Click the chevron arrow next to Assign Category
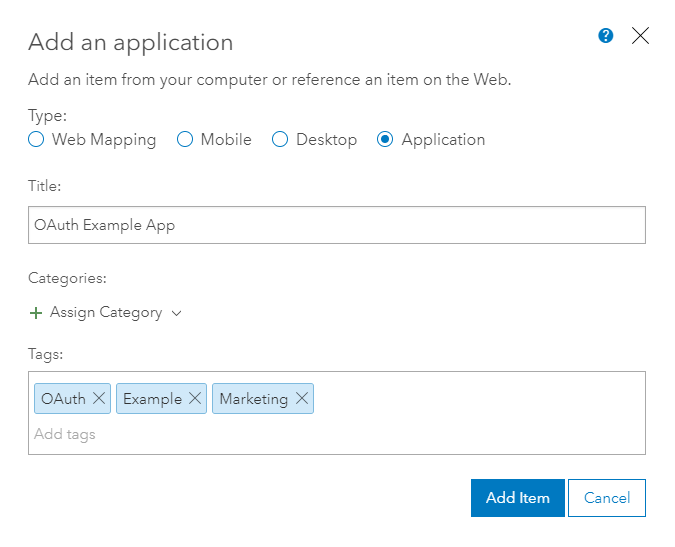675x547 pixels. click(x=177, y=313)
